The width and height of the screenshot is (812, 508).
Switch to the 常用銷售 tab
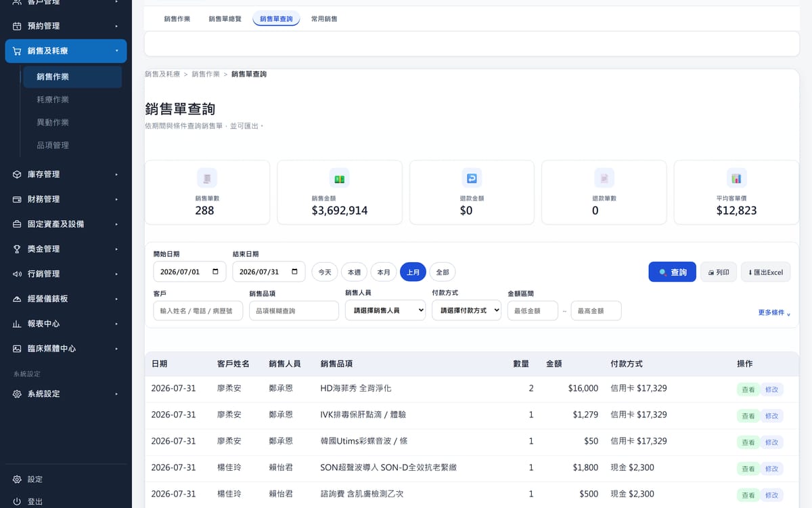(x=324, y=19)
